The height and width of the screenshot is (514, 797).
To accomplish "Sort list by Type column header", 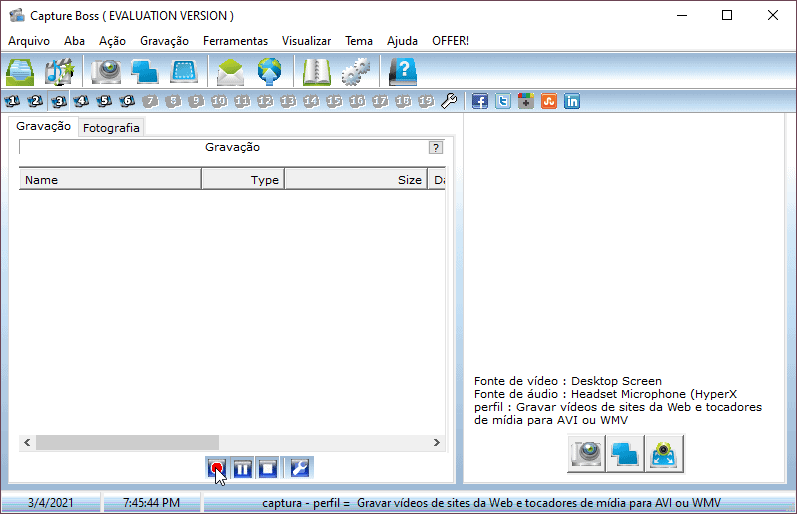I will [243, 179].
